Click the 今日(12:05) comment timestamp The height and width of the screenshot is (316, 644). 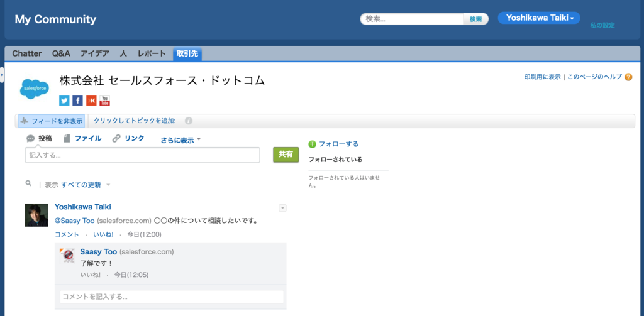click(x=131, y=275)
